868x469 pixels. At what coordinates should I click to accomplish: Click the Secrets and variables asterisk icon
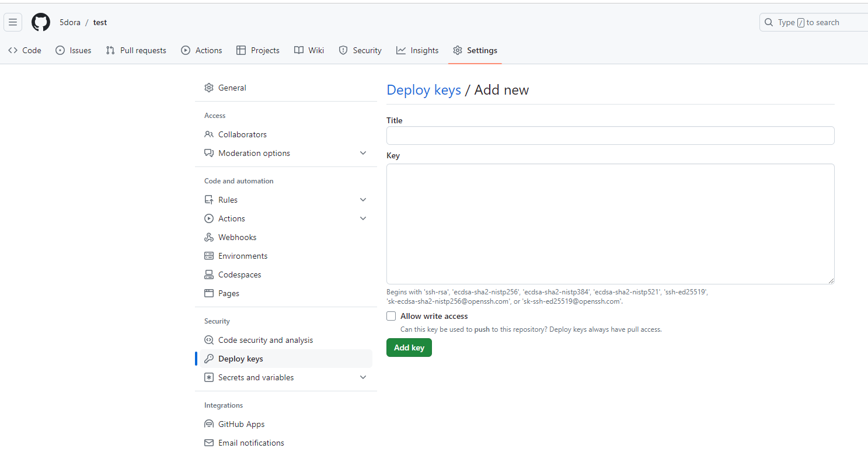209,377
